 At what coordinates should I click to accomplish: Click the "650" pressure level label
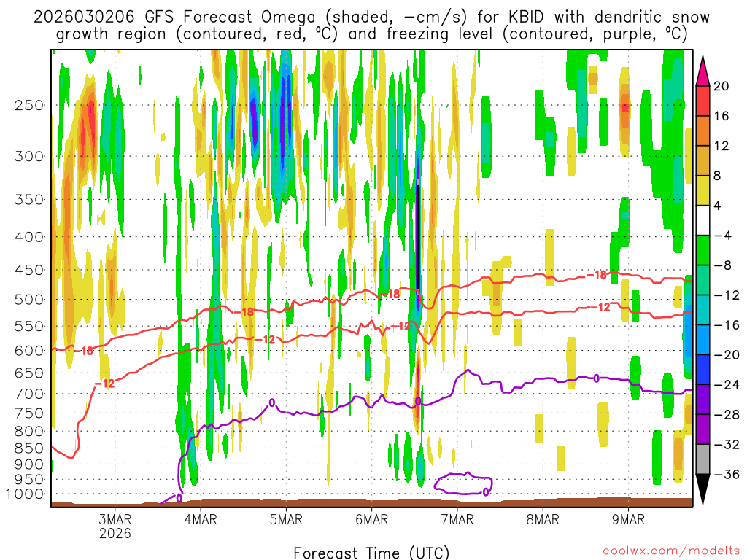tap(29, 373)
